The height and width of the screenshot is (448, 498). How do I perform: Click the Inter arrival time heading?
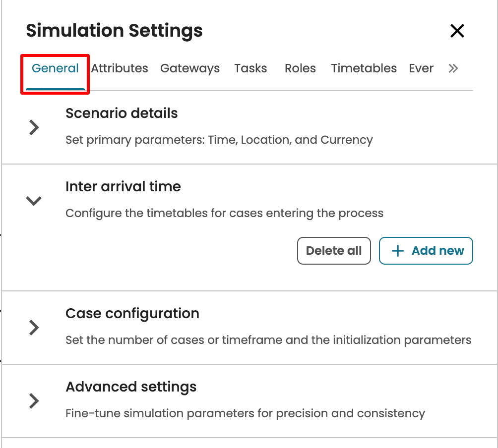click(123, 186)
